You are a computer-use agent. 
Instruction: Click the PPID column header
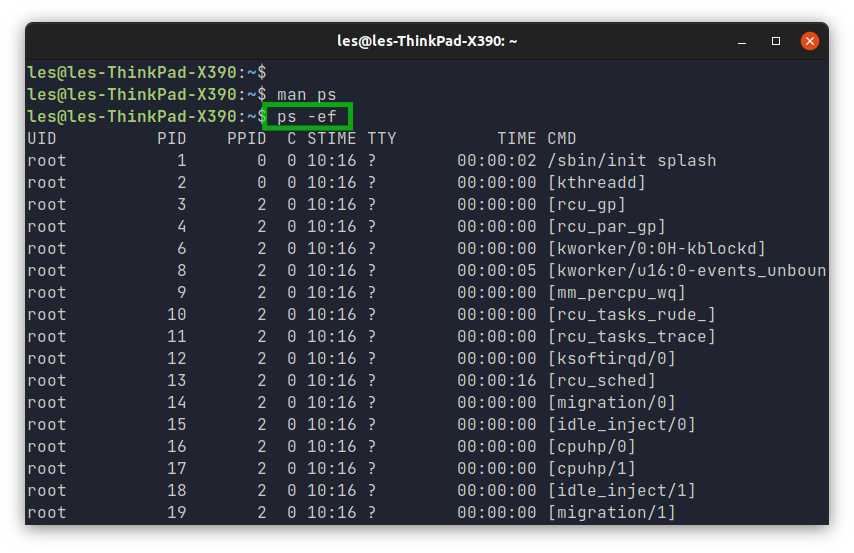point(247,138)
